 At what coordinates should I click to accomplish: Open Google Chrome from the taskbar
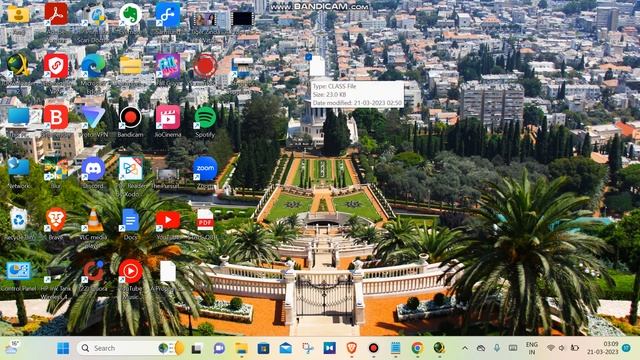pos(417,348)
